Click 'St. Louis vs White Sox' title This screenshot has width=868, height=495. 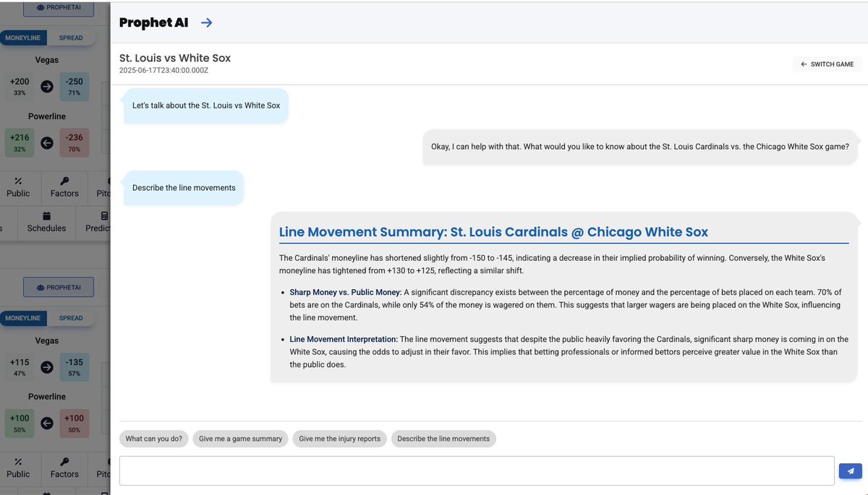pos(175,58)
